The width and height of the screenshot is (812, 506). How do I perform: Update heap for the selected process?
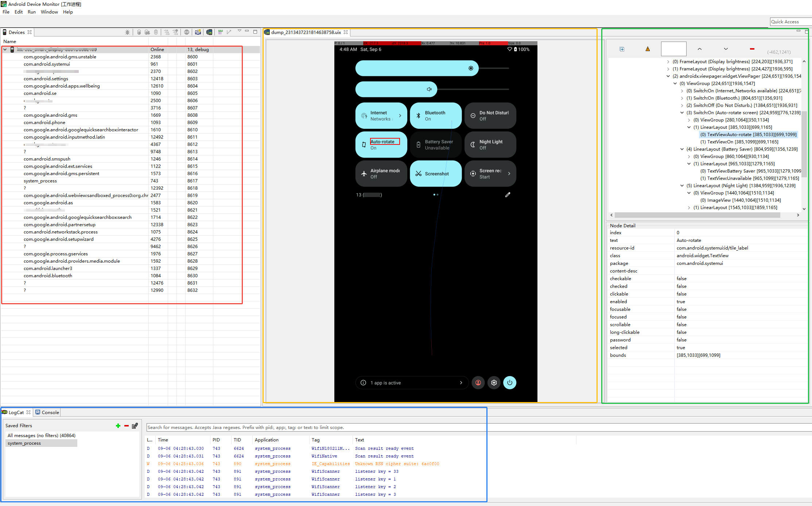[x=139, y=32]
